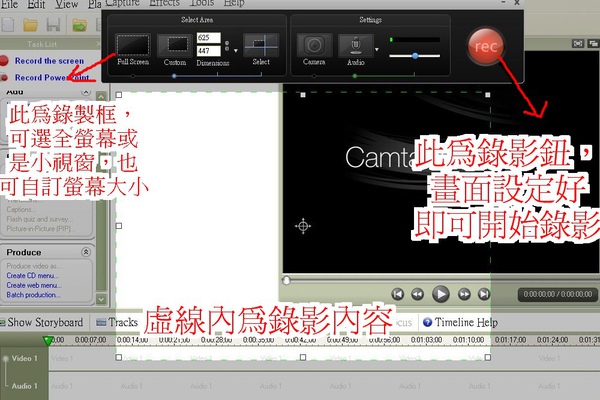Click Captions... in task list
This screenshot has height=400, width=600.
tap(21, 209)
